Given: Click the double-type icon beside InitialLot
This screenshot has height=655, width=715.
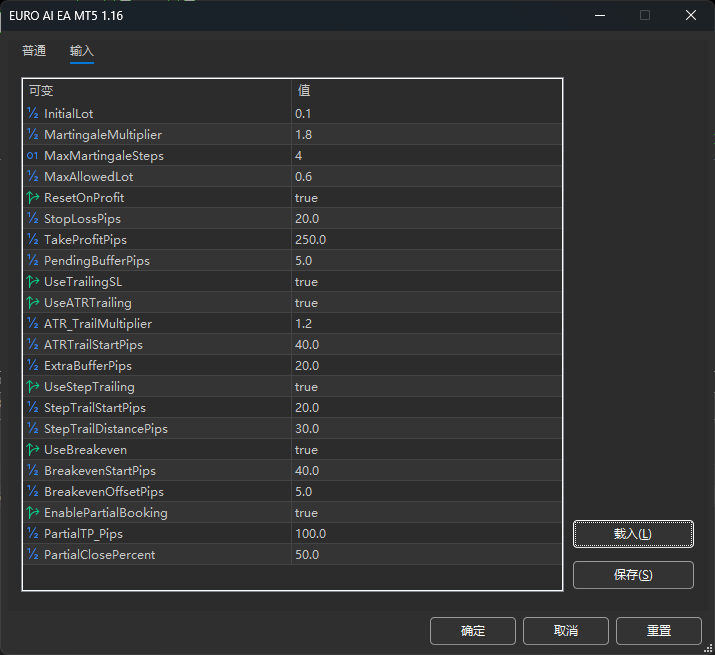Looking at the screenshot, I should [33, 114].
